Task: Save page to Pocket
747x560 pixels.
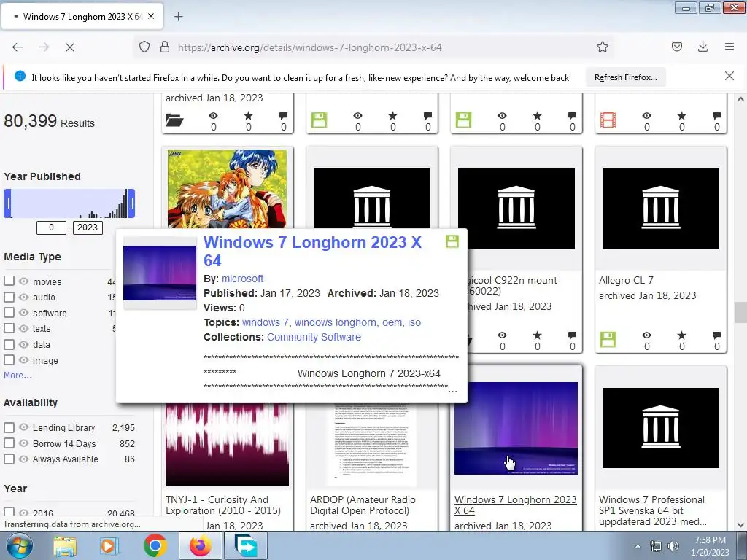Action: tap(676, 47)
